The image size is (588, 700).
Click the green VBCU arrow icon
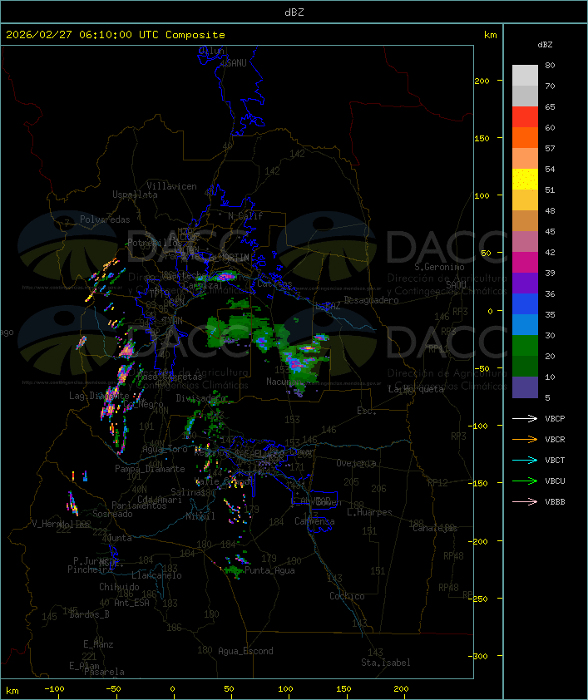525,481
